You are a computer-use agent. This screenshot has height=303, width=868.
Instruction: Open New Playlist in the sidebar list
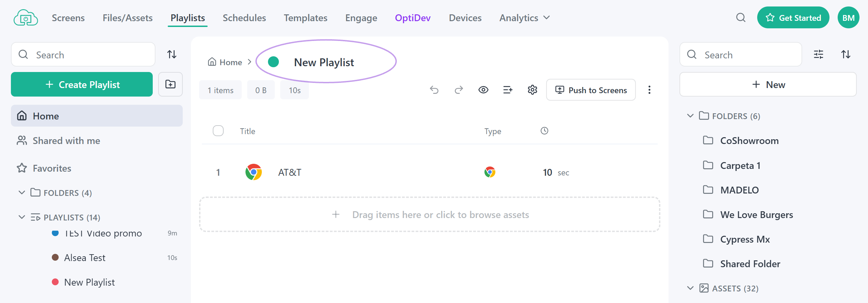[89, 282]
